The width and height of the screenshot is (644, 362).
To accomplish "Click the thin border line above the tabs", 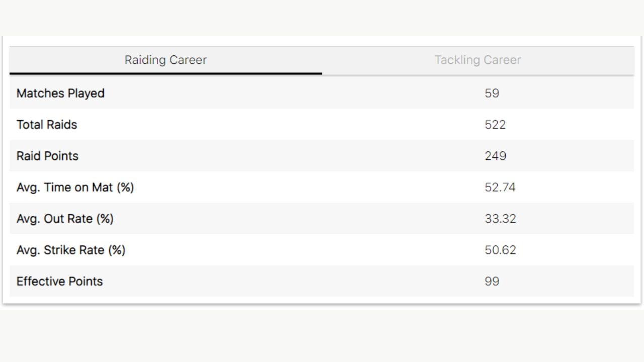I will pyautogui.click(x=322, y=47).
